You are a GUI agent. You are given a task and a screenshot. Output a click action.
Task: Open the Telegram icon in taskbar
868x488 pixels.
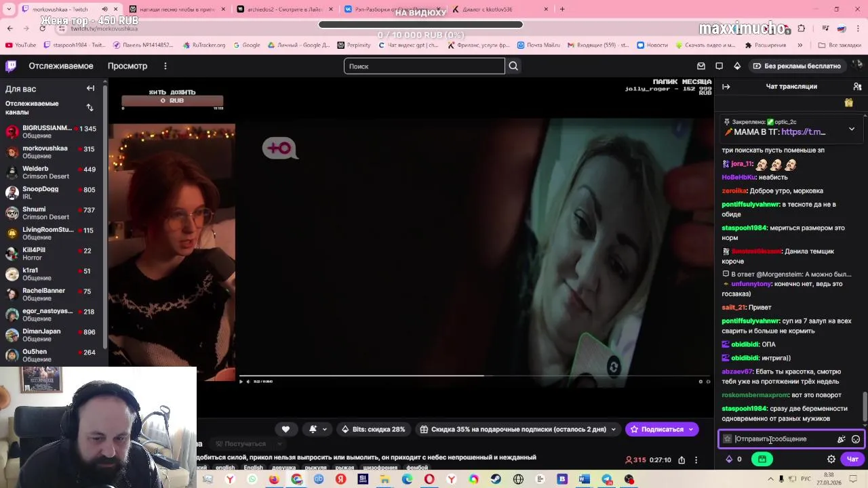coord(606,479)
